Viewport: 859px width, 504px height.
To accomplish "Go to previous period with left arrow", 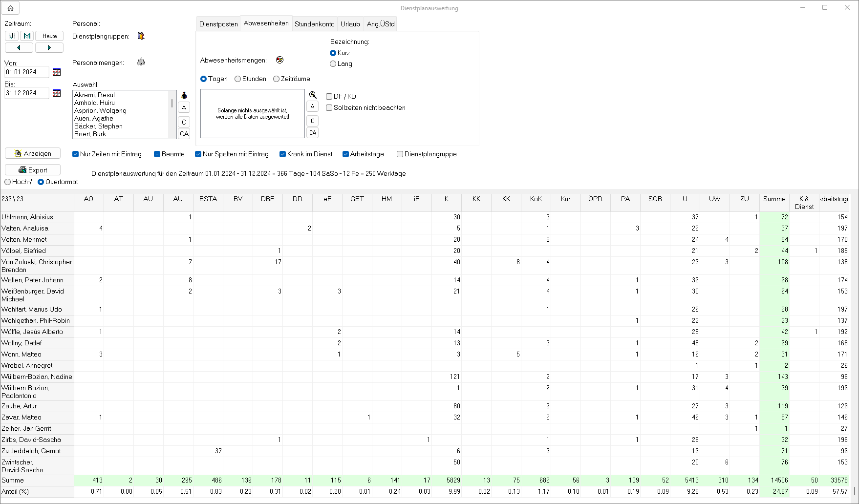I will coord(19,48).
